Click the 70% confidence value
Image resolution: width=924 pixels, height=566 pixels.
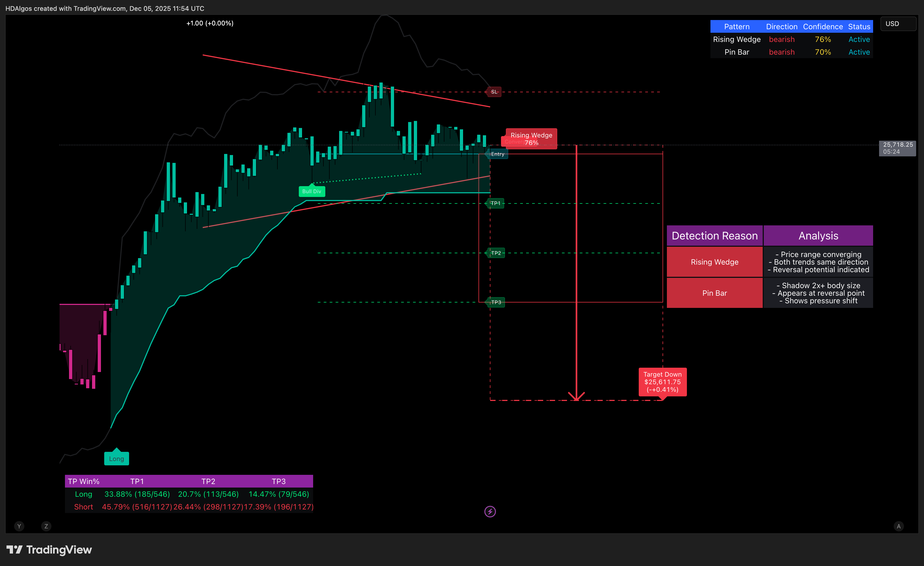tap(823, 52)
